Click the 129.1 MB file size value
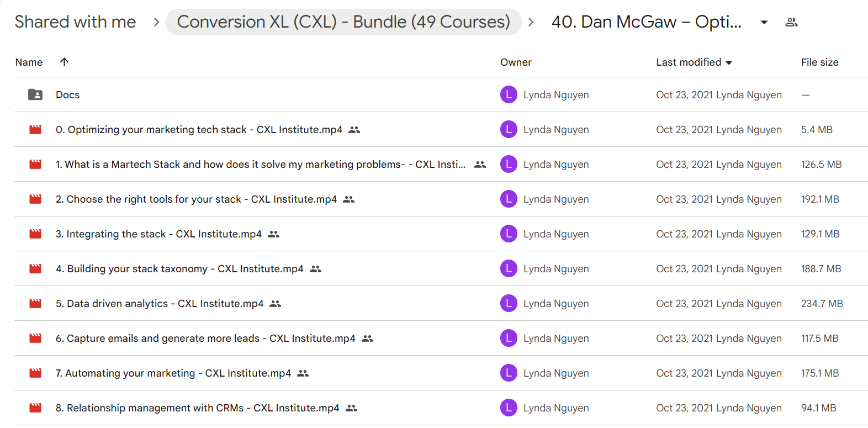868x428 pixels. coord(820,234)
